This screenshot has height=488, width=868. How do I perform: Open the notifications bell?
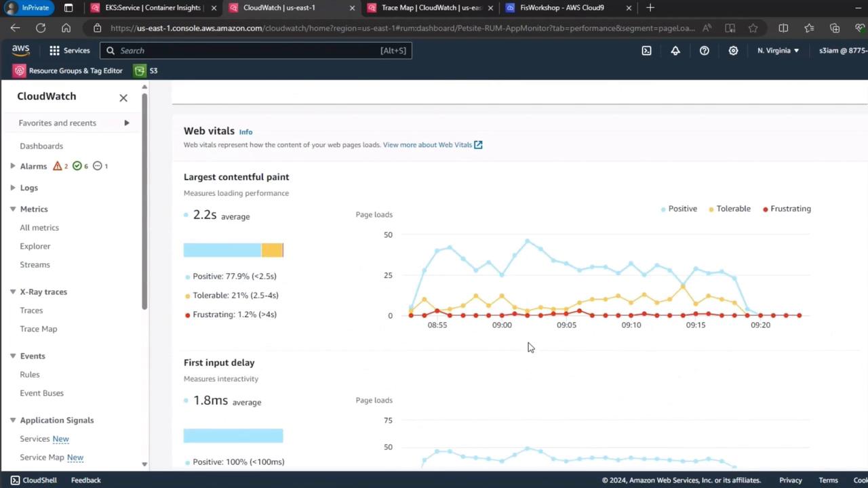(675, 51)
